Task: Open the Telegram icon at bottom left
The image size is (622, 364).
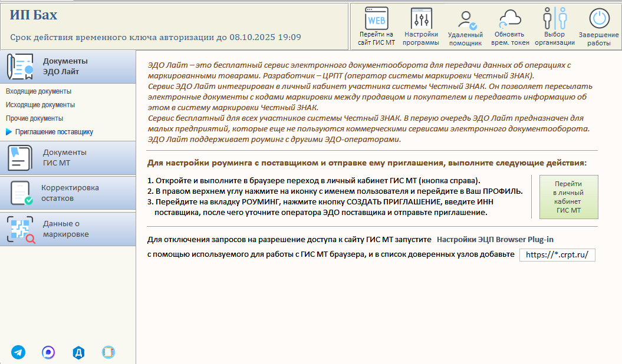Action: (x=18, y=352)
